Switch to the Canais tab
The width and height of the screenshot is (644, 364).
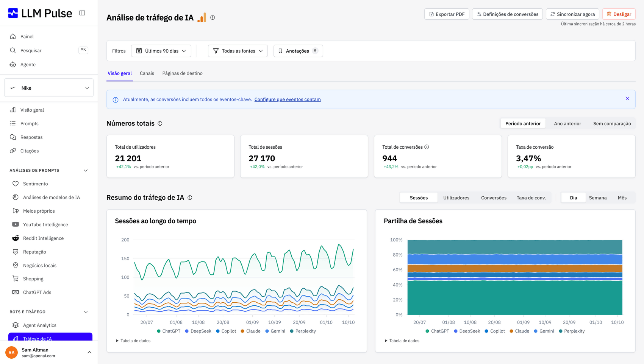pos(147,73)
